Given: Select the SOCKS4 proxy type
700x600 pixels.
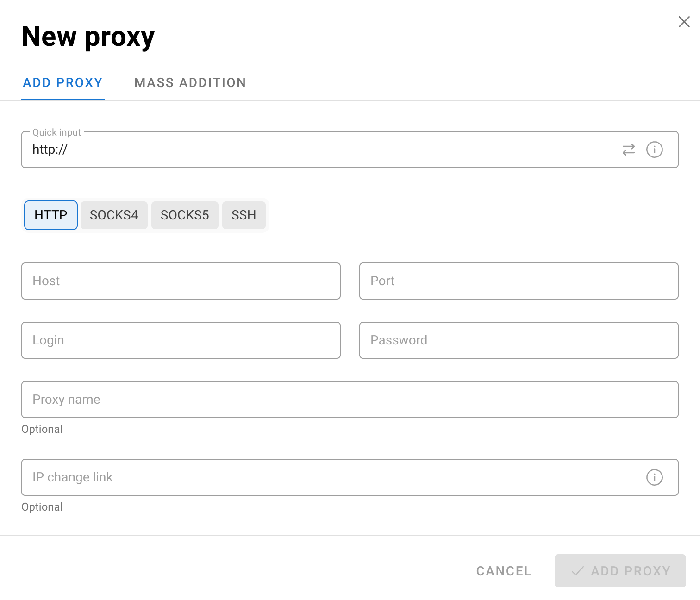Looking at the screenshot, I should click(x=114, y=215).
